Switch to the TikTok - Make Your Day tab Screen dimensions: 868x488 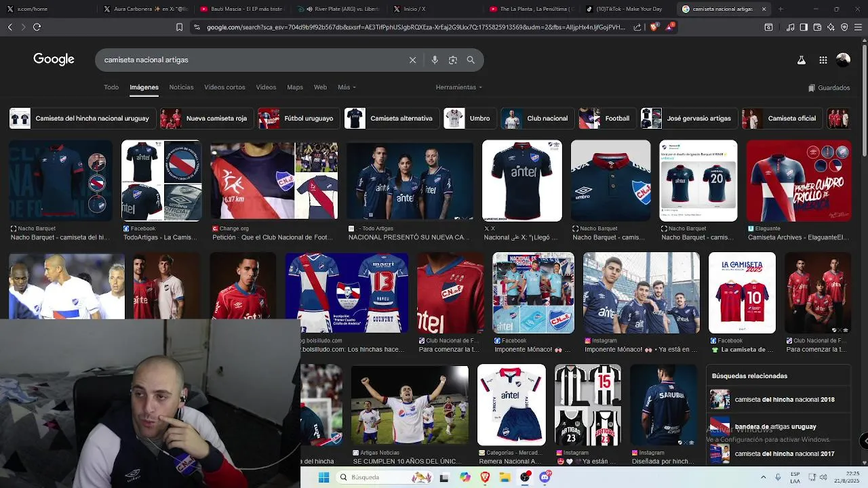click(625, 9)
